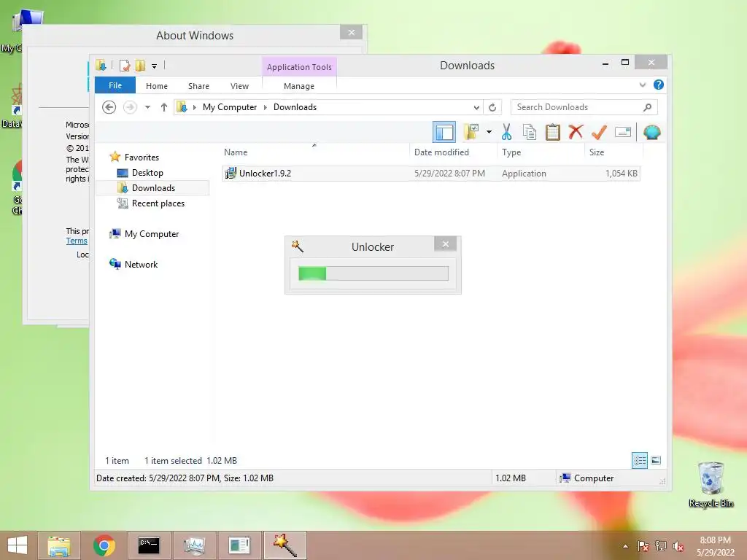The image size is (747, 560).
Task: Click the preview pane layout toolbar icon
Action: coord(444,133)
